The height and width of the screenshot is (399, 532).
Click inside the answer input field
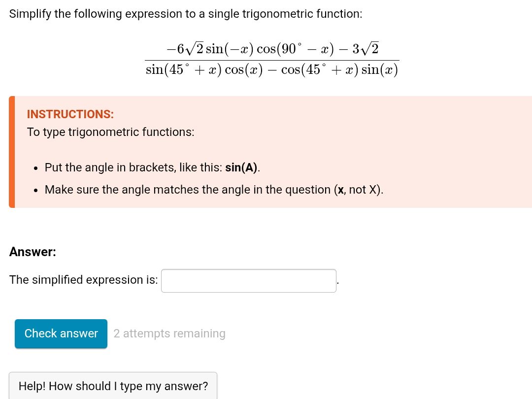point(248,280)
